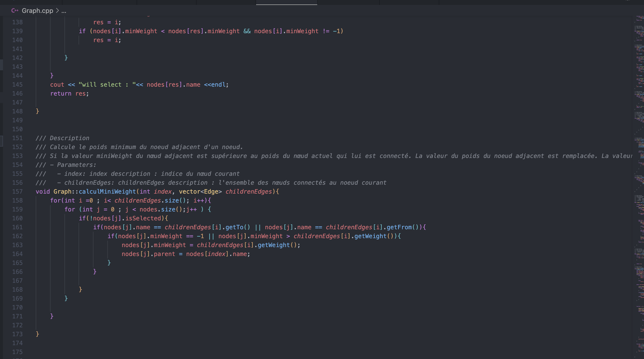Click 'getFrom()' call on line 161
Image resolution: width=644 pixels, height=359 pixels.
(403, 227)
